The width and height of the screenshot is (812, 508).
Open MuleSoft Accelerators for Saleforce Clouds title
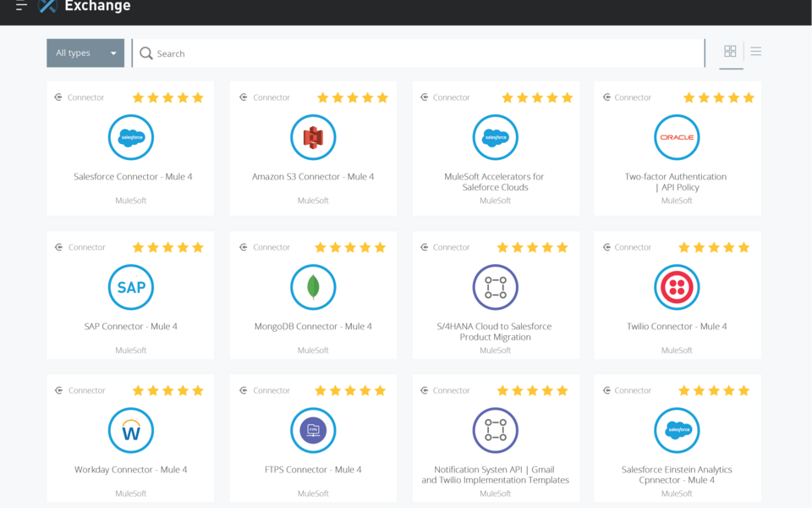[495, 182]
